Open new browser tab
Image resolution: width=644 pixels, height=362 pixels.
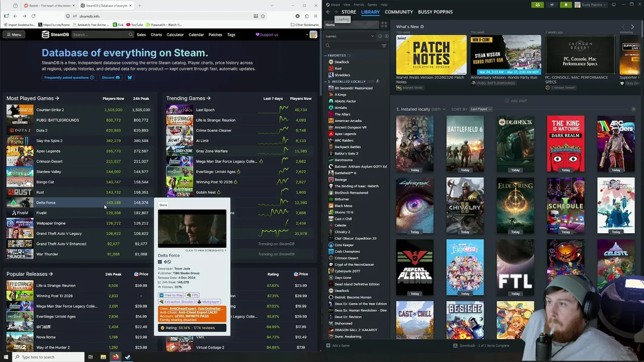click(139, 6)
